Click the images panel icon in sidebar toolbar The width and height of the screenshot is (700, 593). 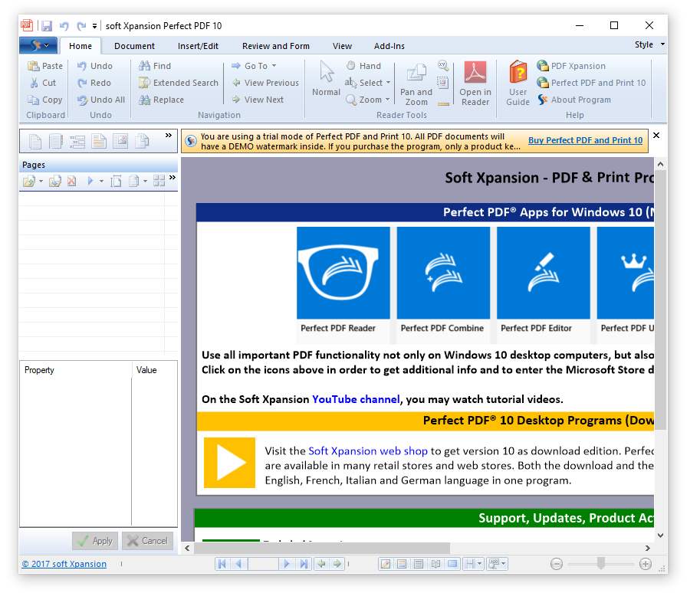[x=120, y=142]
